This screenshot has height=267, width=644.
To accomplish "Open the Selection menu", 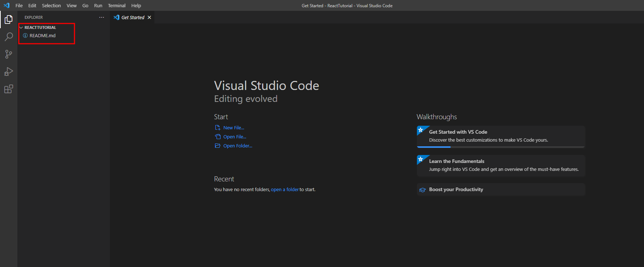I will click(x=51, y=5).
